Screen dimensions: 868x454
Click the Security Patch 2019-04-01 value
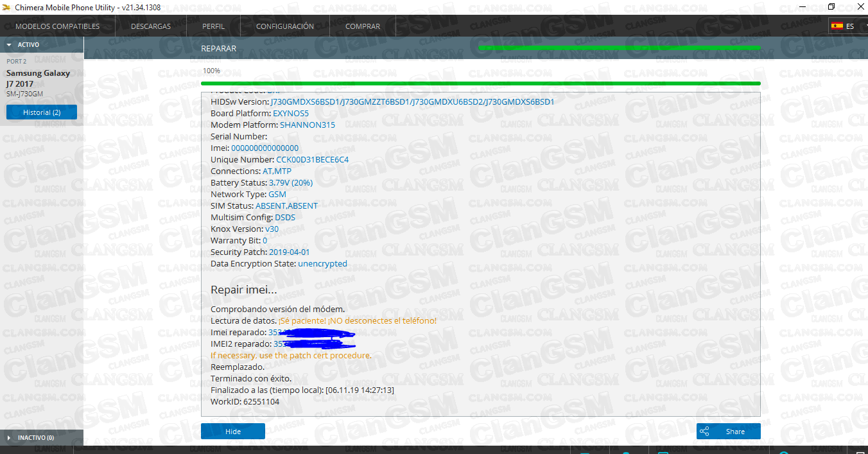pyautogui.click(x=290, y=252)
